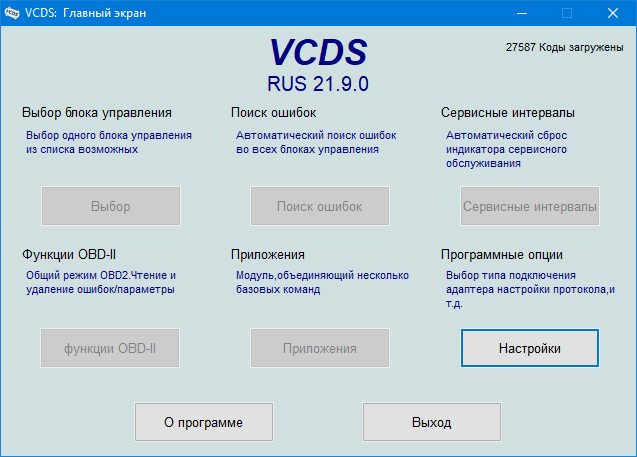
Task: Launch the Приложения button
Action: (x=320, y=348)
